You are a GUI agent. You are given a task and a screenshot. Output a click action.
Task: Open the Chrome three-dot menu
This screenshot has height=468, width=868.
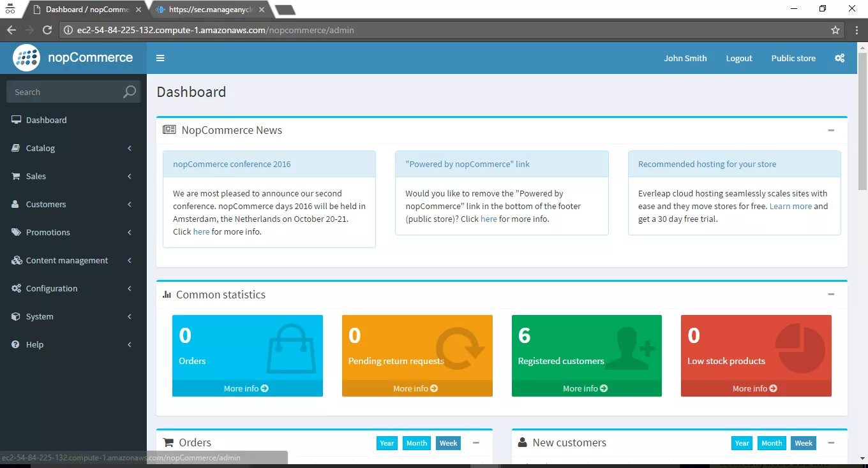857,30
